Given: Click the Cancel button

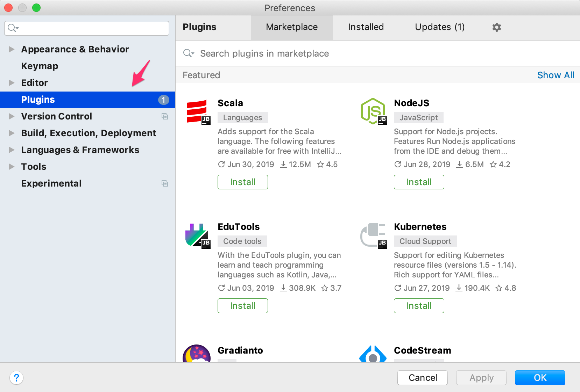Looking at the screenshot, I should tap(423, 378).
